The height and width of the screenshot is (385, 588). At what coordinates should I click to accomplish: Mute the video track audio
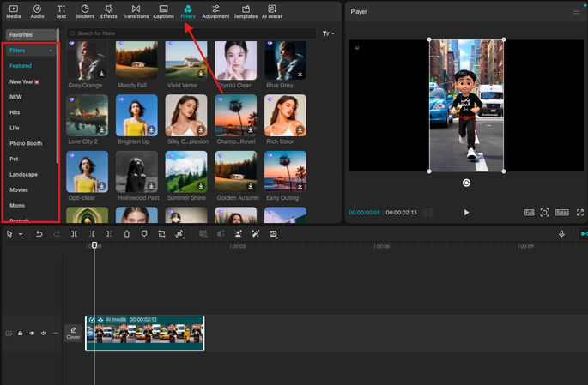click(x=44, y=334)
